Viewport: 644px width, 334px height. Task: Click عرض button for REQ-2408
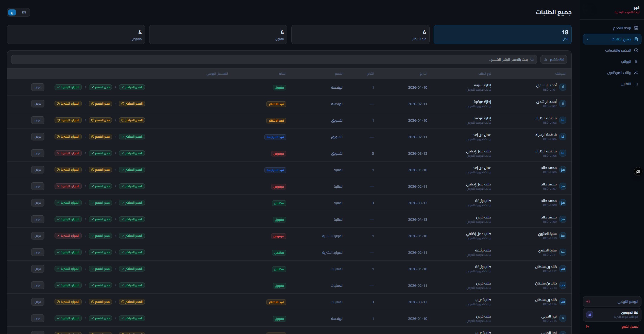tap(38, 203)
